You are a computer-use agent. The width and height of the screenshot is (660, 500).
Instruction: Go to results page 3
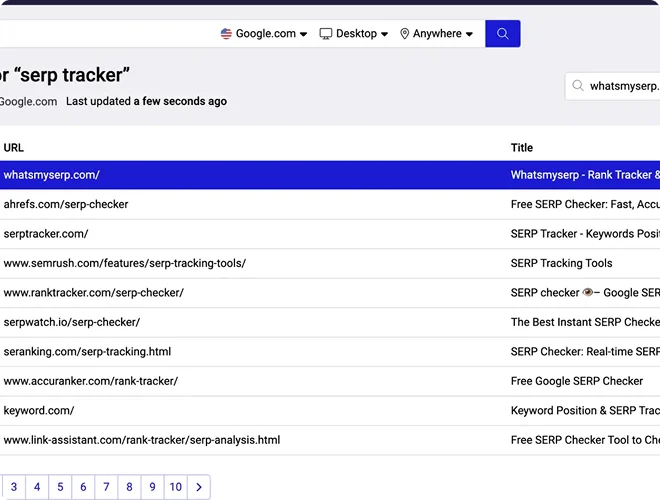click(x=14, y=487)
